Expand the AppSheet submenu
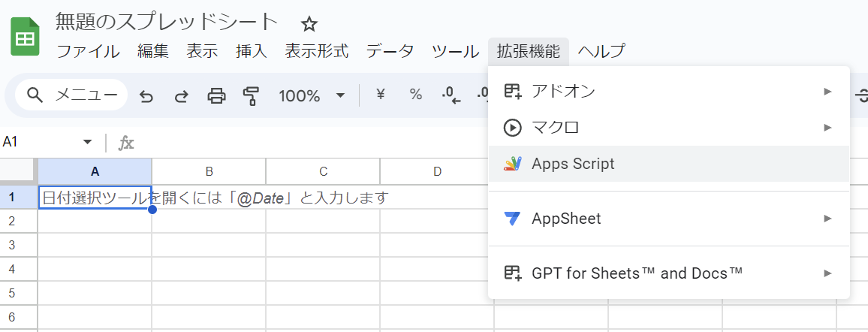Screen dimensions: 868x332 (x=669, y=218)
